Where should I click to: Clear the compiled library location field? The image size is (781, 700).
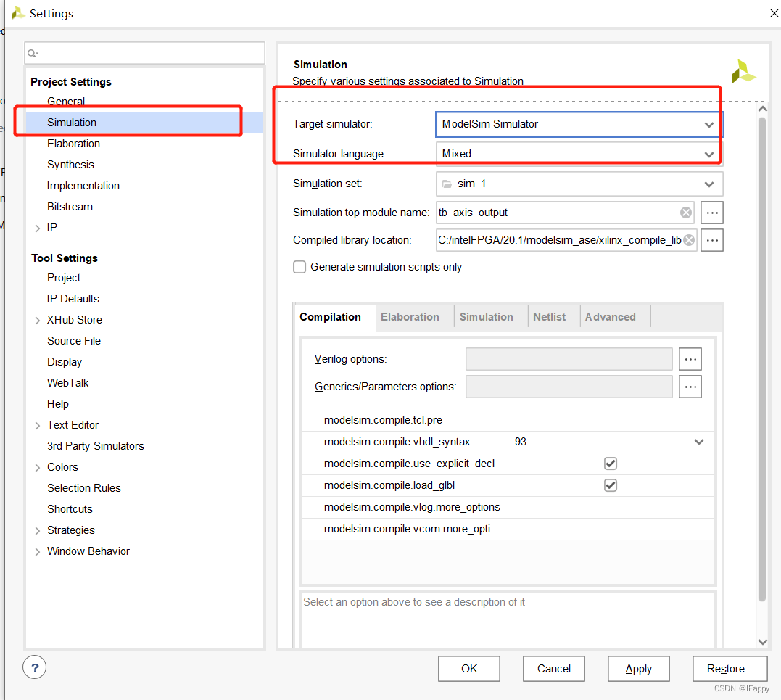tap(689, 240)
